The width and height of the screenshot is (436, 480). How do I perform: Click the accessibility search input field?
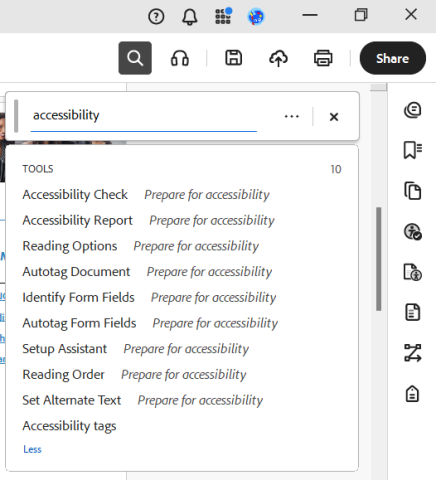tap(144, 116)
